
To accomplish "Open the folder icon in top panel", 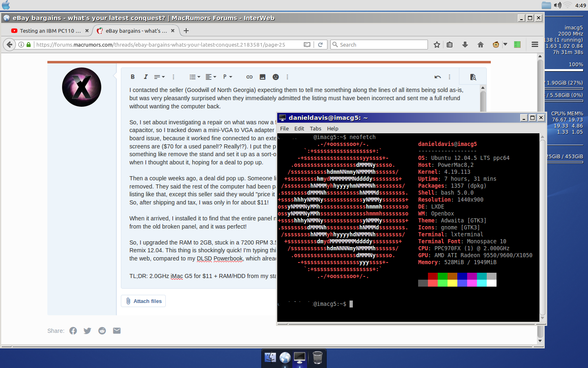I will click(x=546, y=5).
